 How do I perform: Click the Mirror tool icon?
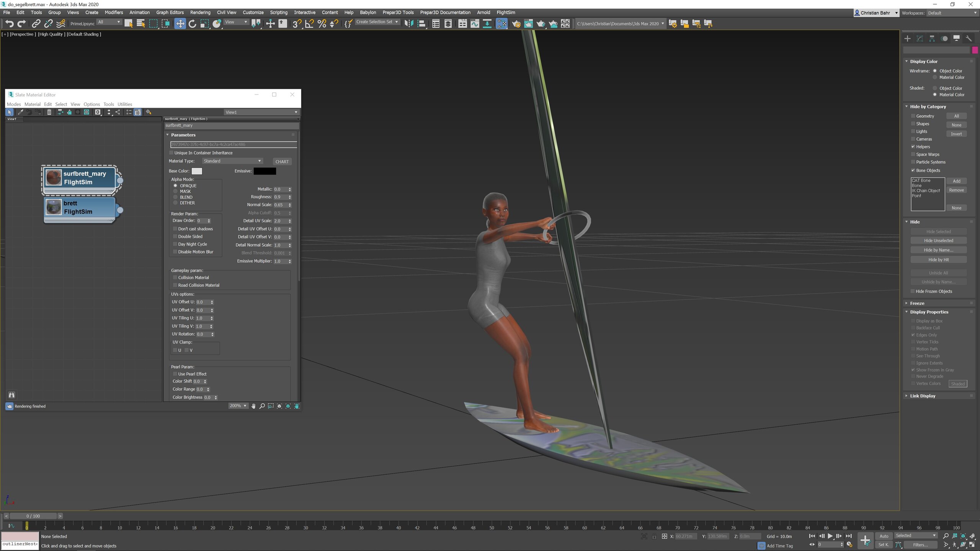(x=409, y=24)
